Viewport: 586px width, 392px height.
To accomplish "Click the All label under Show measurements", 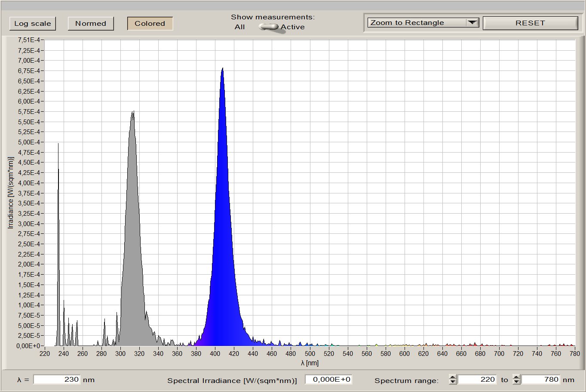I will pyautogui.click(x=240, y=27).
